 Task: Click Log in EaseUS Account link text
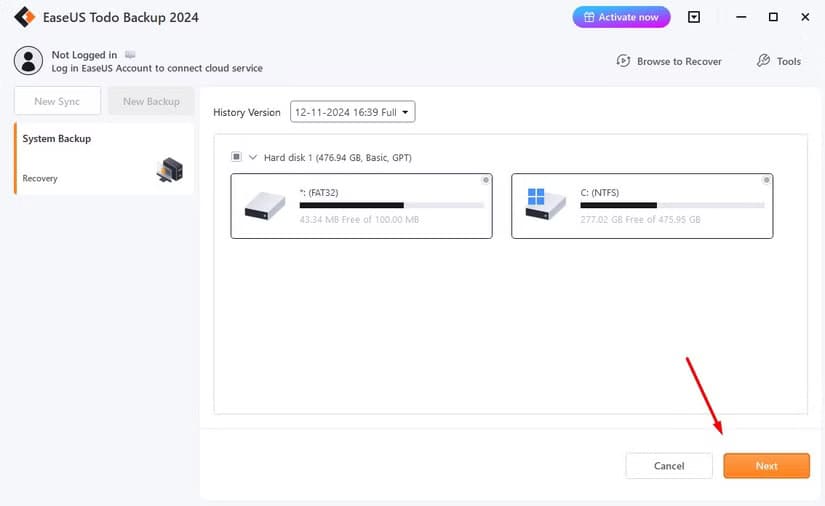coord(157,68)
